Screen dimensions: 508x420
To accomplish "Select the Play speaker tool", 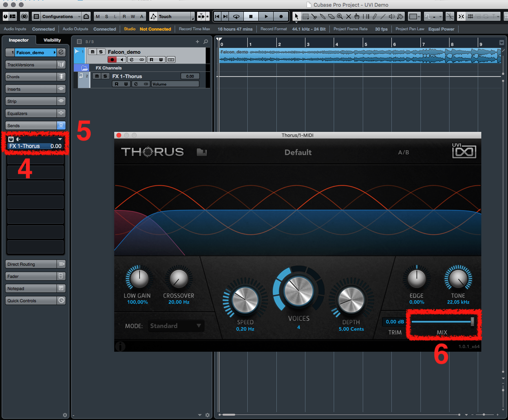I will coord(392,16).
